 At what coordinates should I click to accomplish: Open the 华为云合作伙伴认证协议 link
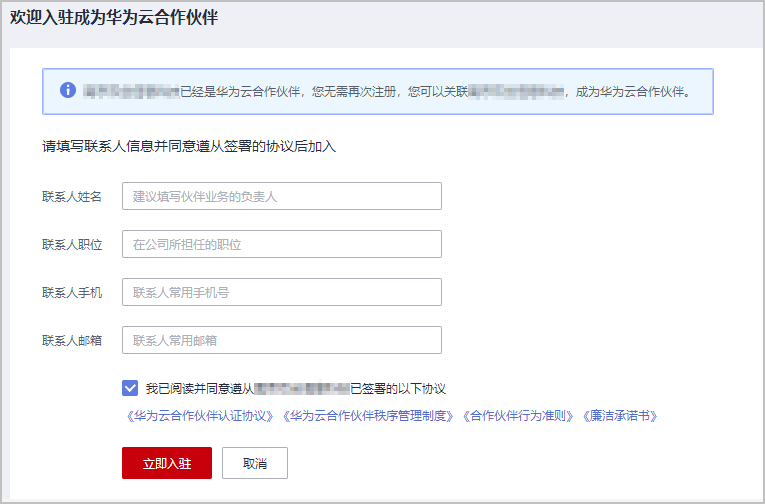coord(200,416)
